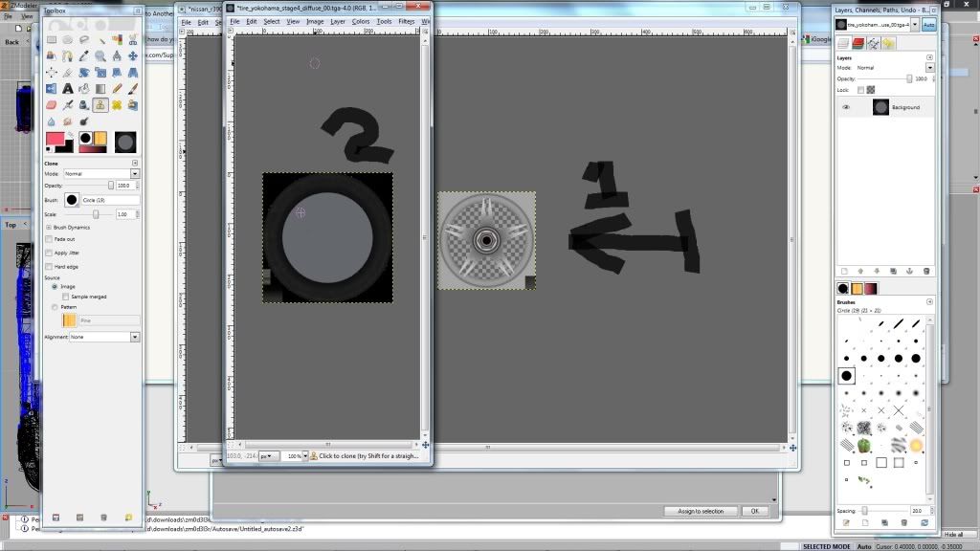
Task: Select the pink Eraser tool
Action: pyautogui.click(x=52, y=105)
